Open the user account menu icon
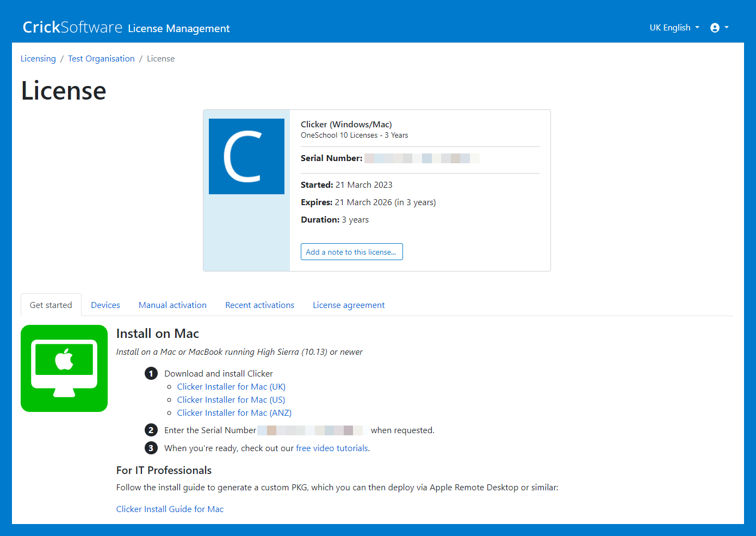The width and height of the screenshot is (756, 536). pyautogui.click(x=718, y=28)
